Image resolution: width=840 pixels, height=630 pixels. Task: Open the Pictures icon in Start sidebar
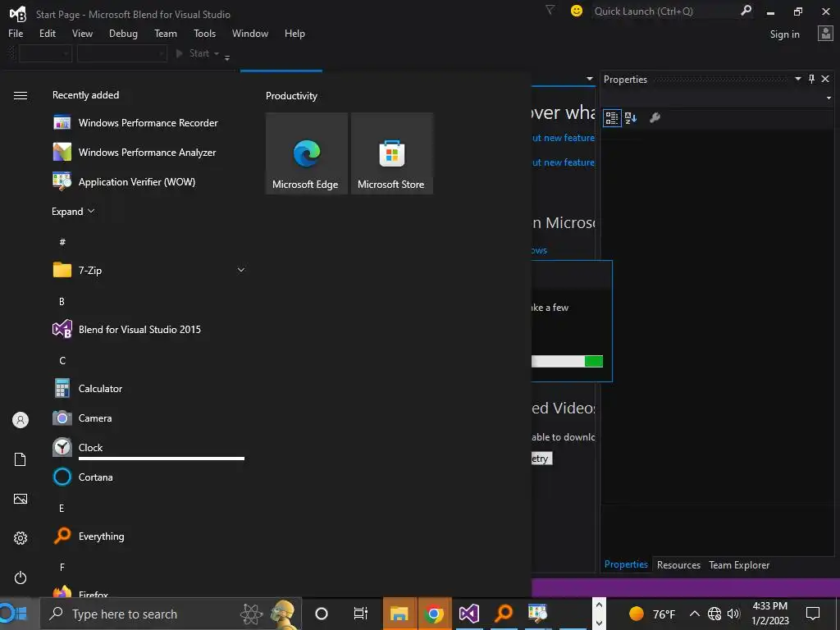point(21,499)
